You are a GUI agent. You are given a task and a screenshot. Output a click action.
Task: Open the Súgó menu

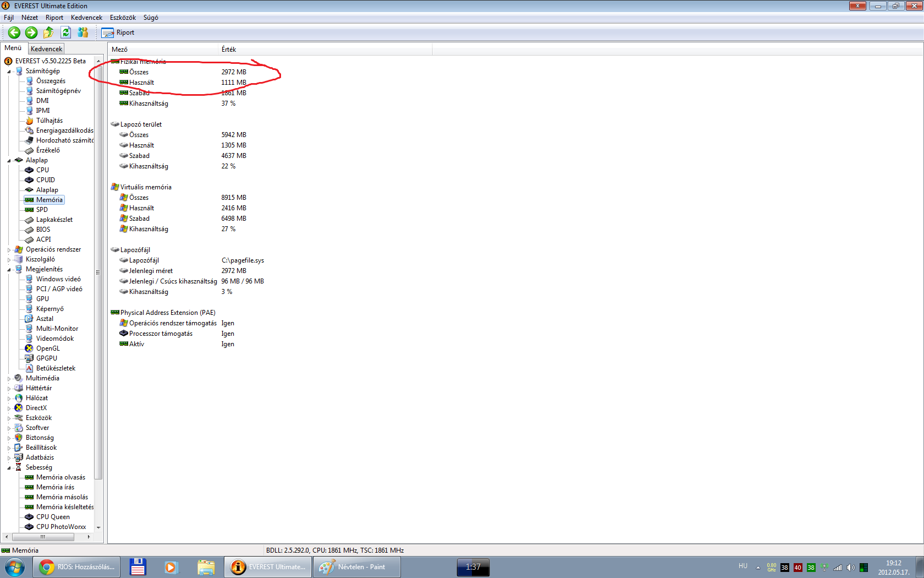click(x=151, y=18)
